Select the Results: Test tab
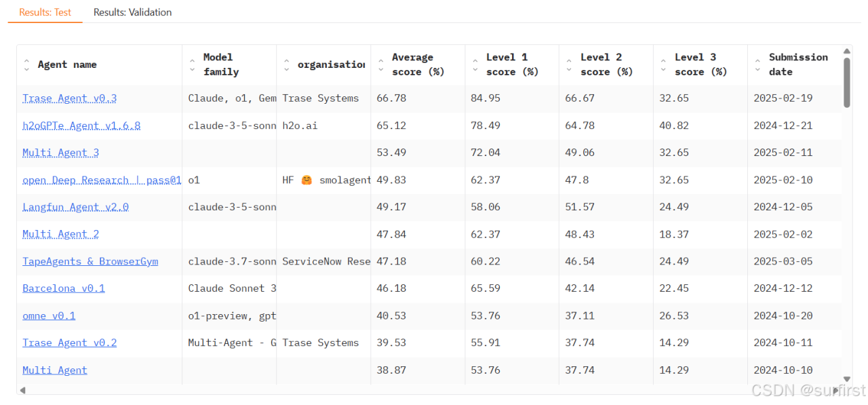This screenshot has height=405, width=868. click(x=45, y=12)
